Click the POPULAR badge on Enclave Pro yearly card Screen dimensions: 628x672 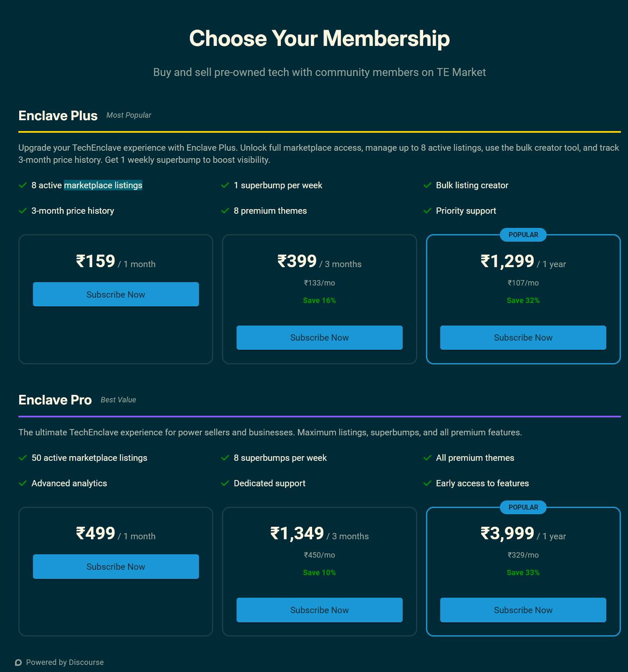[523, 507]
